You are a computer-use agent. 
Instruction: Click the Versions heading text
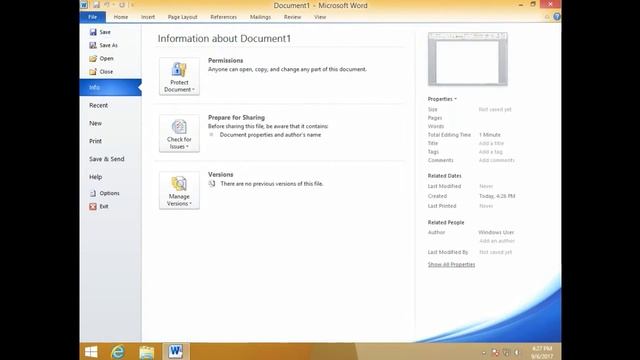[x=221, y=175]
